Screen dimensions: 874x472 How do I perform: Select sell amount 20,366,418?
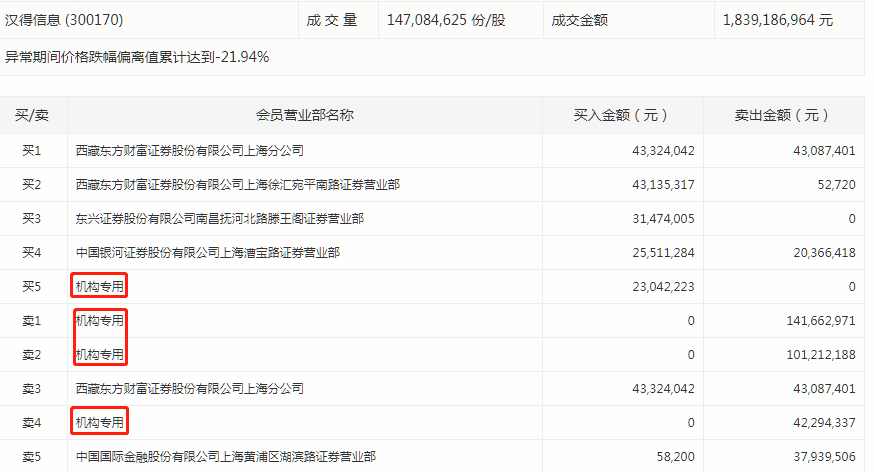pos(824,252)
